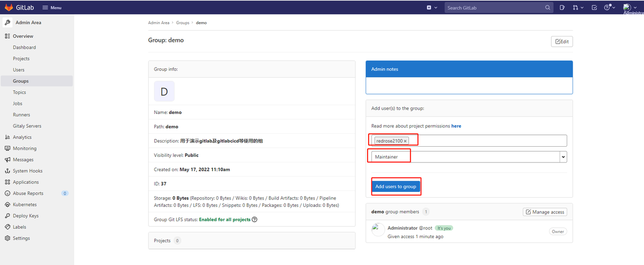Click the Settings gear icon
The image size is (644, 265).
click(8, 238)
